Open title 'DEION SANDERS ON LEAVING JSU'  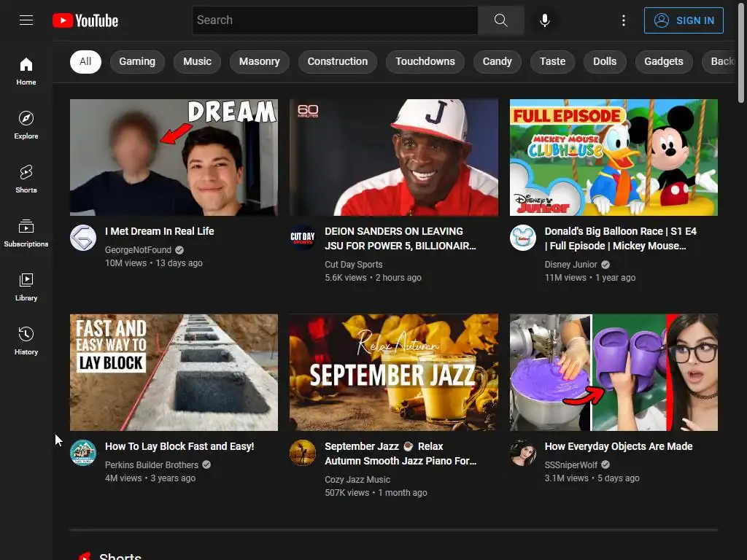(400, 238)
